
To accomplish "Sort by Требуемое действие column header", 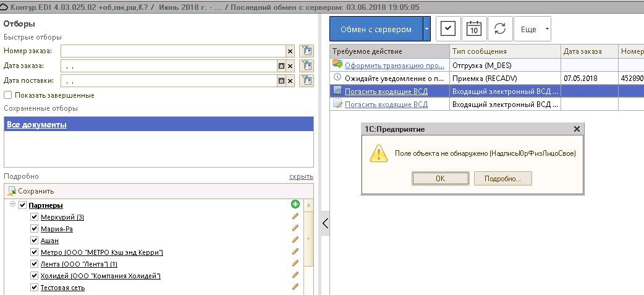I will tap(389, 51).
